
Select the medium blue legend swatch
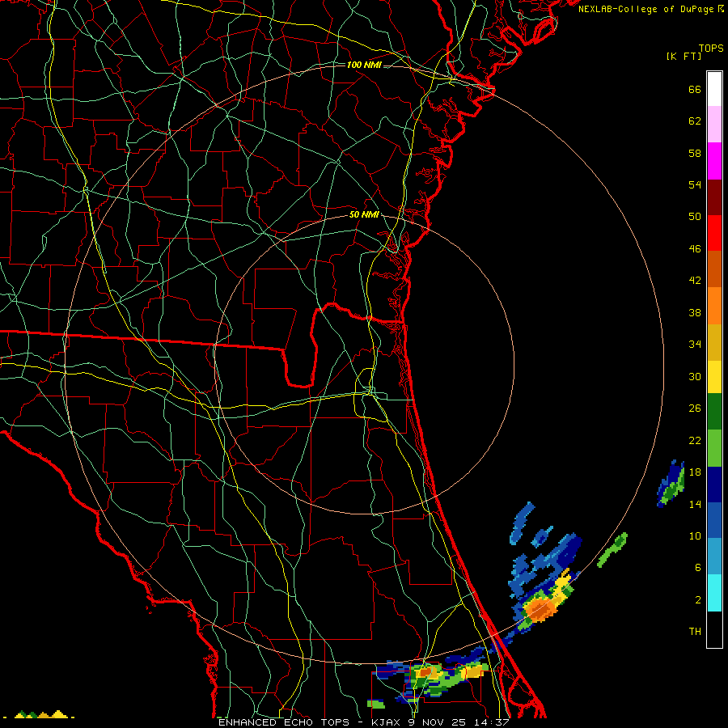(714, 520)
